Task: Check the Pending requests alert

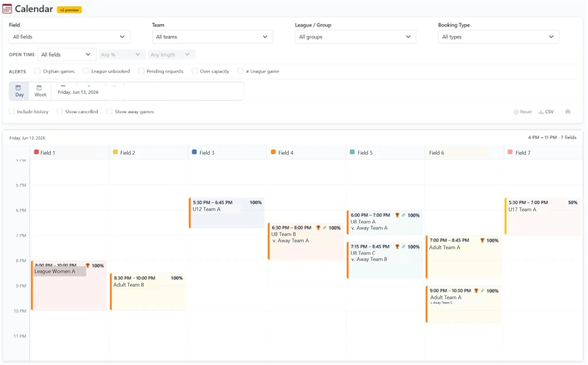Action: click(141, 71)
